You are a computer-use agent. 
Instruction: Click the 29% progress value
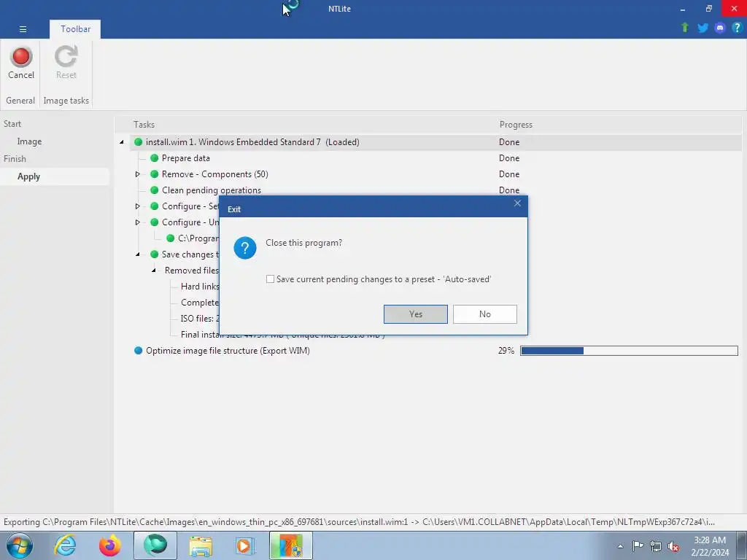click(x=506, y=351)
